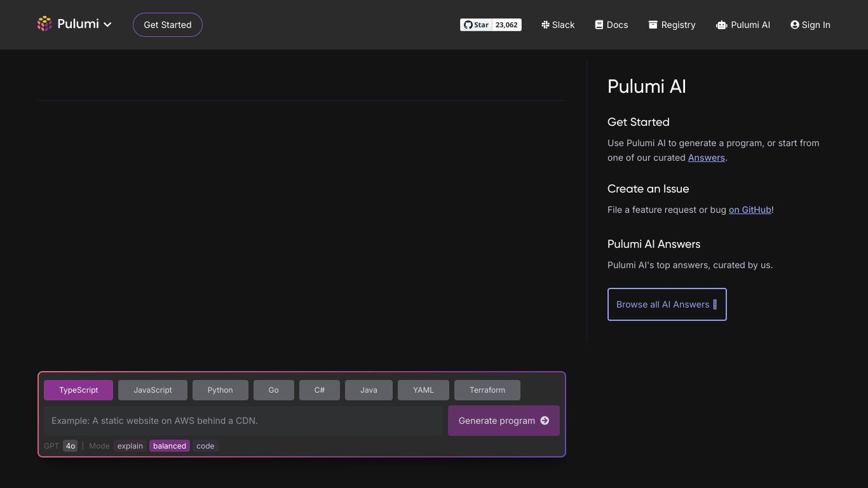Switch mode to balanced
The width and height of the screenshot is (868, 488).
(170, 446)
